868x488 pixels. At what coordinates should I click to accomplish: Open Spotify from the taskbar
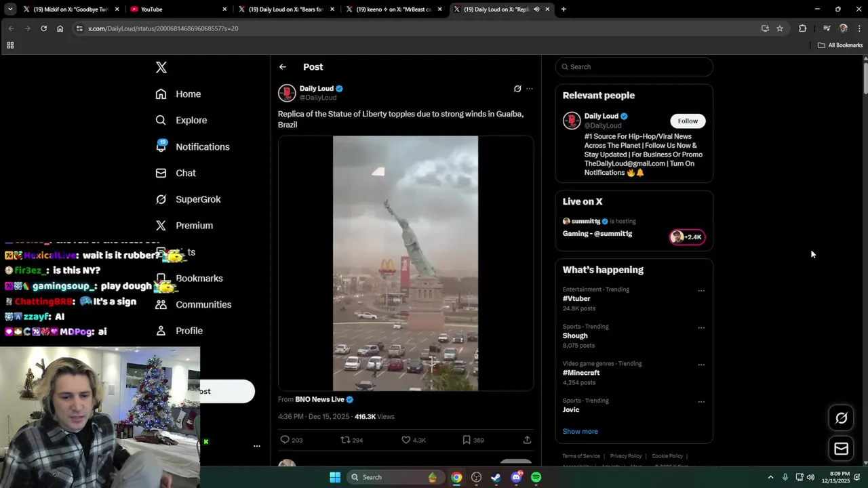(536, 477)
